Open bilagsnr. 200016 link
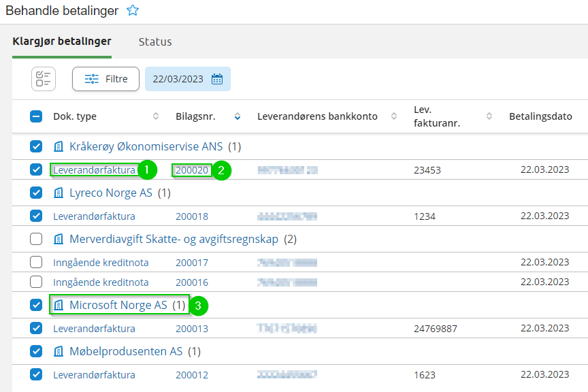Viewport: 588px width, 392px height. (x=192, y=282)
